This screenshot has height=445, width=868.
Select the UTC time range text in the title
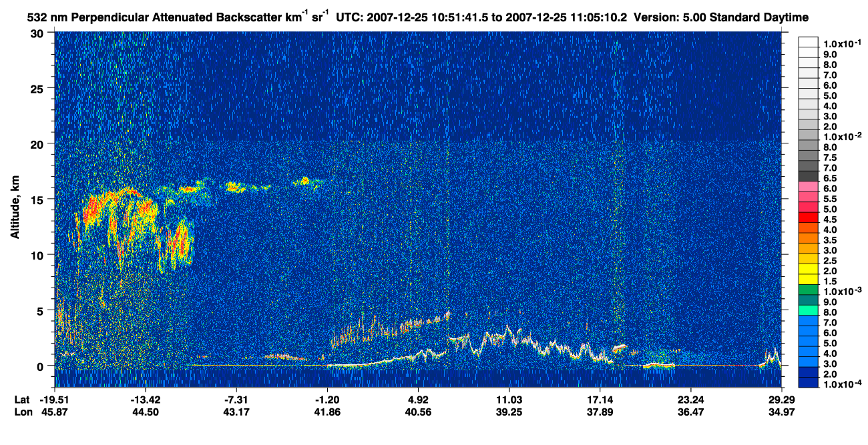coord(481,16)
